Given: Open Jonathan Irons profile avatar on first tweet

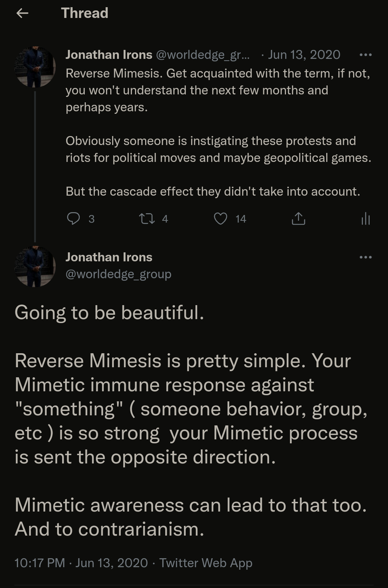Looking at the screenshot, I should pyautogui.click(x=35, y=66).
